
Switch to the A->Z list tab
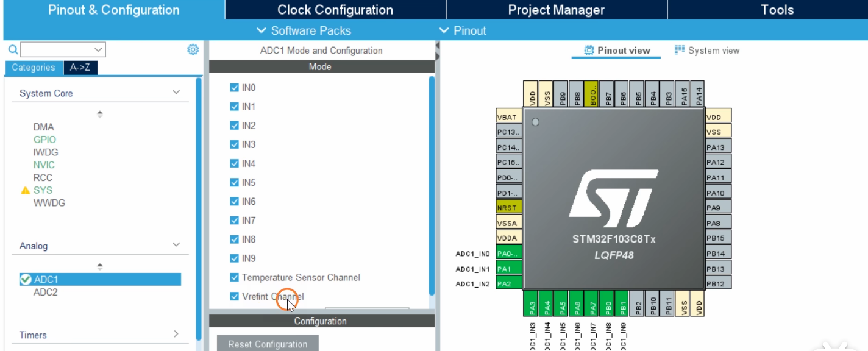[x=80, y=68]
